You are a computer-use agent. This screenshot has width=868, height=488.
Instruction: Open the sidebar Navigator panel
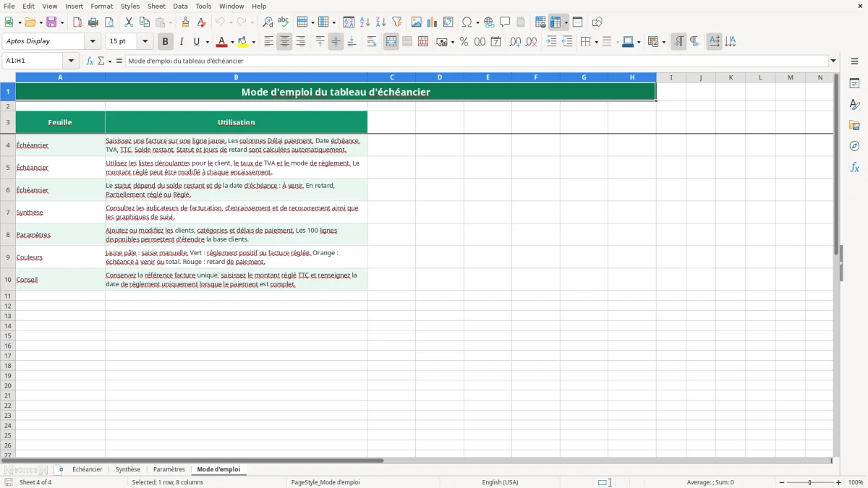point(854,147)
